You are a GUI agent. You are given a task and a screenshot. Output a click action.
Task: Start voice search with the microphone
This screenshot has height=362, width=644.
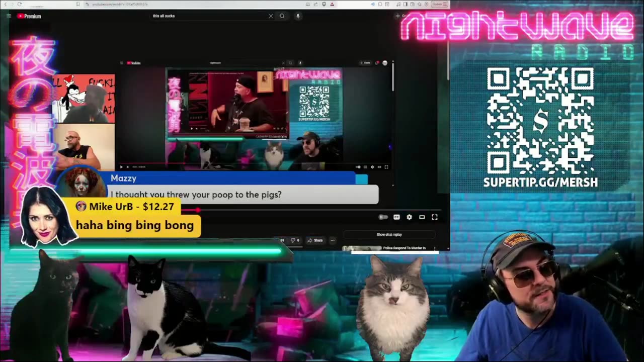pyautogui.click(x=298, y=16)
